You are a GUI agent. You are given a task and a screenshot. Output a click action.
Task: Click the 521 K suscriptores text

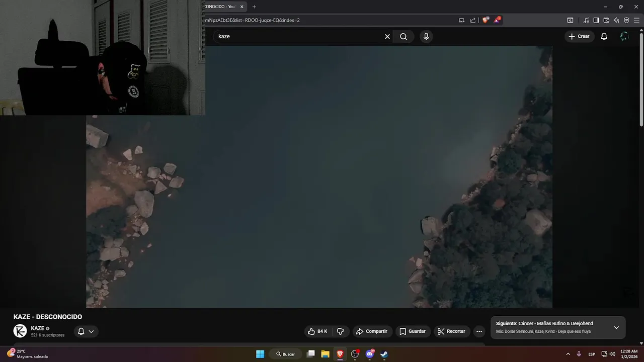click(48, 335)
